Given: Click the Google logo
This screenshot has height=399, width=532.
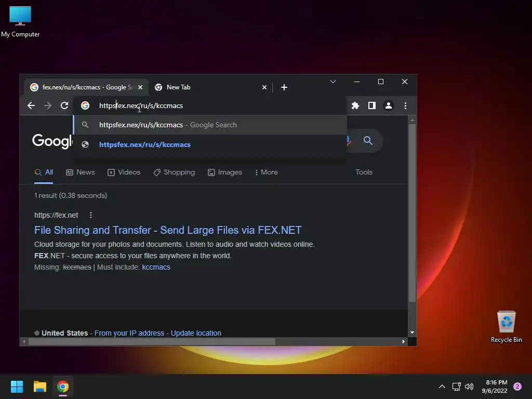Looking at the screenshot, I should (52, 141).
